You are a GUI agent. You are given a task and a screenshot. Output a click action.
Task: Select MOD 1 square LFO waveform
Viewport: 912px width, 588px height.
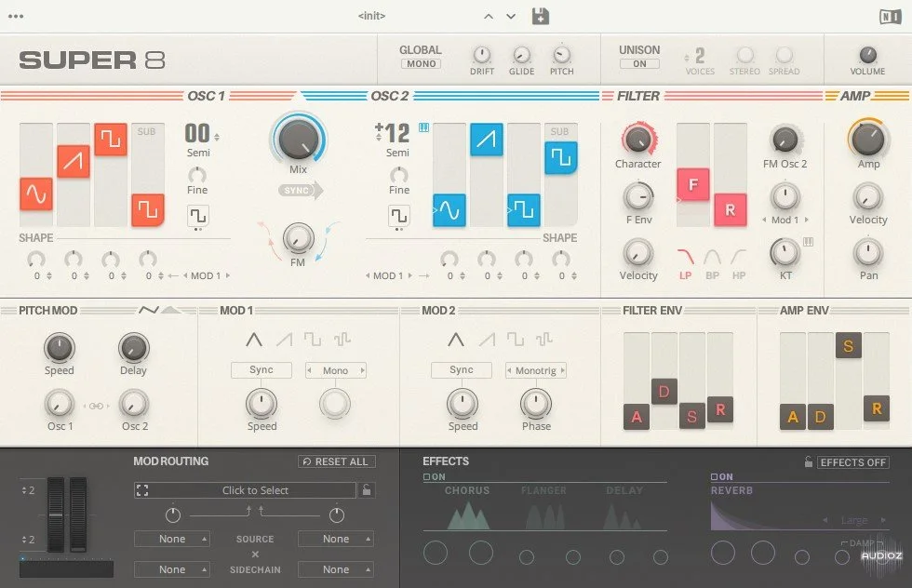[313, 339]
